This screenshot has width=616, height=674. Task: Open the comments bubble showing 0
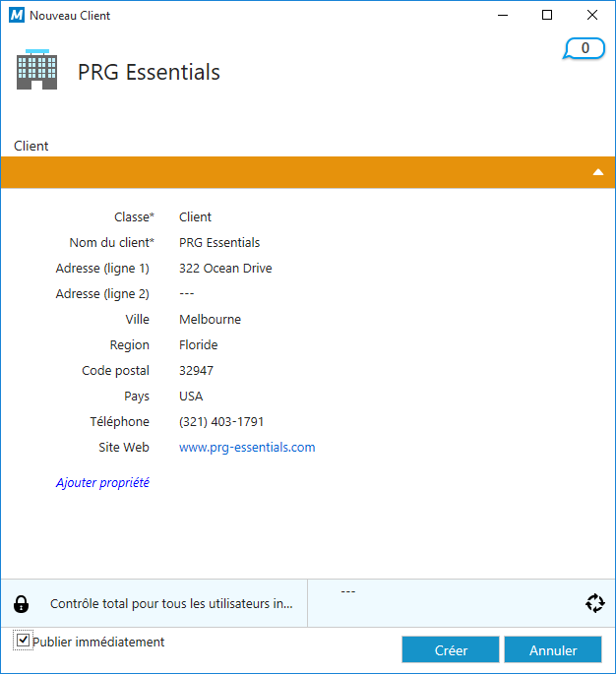[x=585, y=48]
